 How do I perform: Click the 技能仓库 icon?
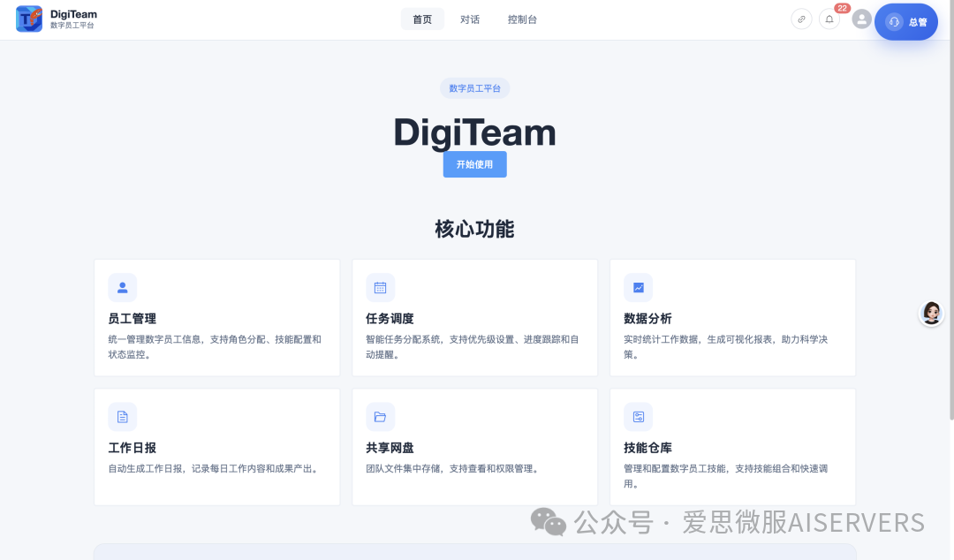point(639,417)
